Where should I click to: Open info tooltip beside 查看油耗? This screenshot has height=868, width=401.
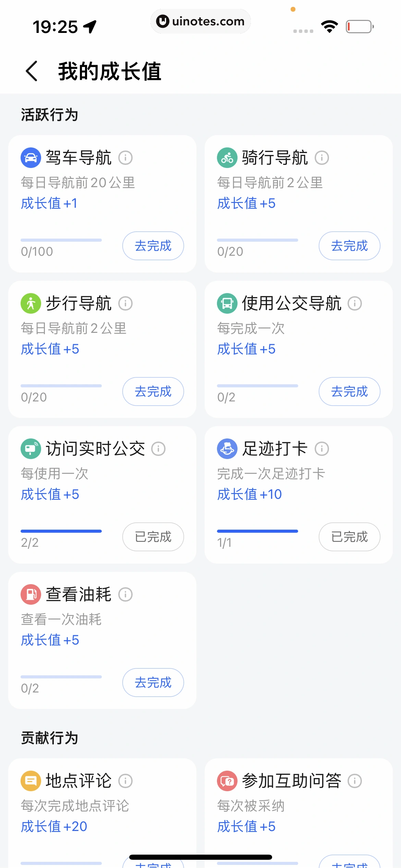pos(125,594)
